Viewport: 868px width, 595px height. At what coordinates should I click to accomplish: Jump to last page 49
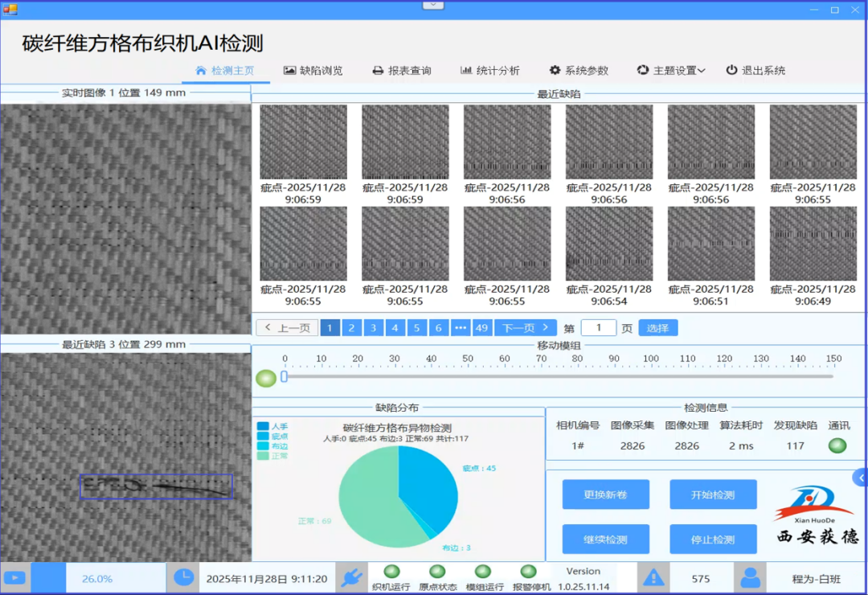click(481, 328)
